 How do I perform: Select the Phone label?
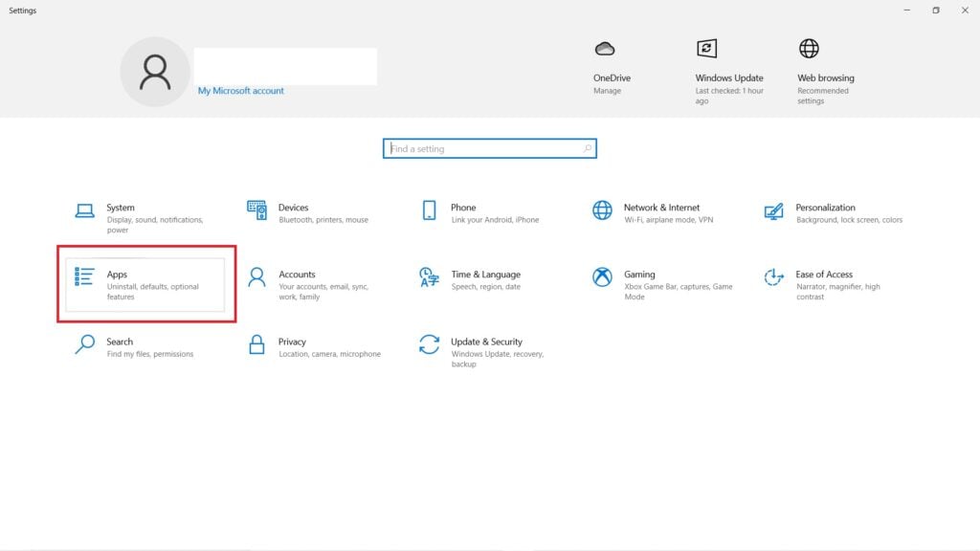[463, 208]
